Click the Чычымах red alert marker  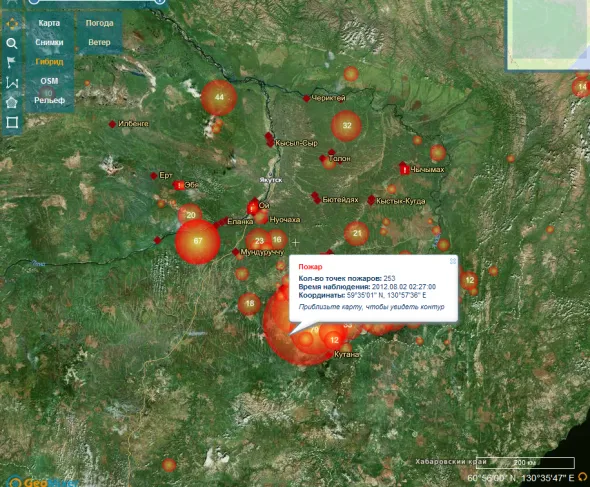tap(404, 169)
